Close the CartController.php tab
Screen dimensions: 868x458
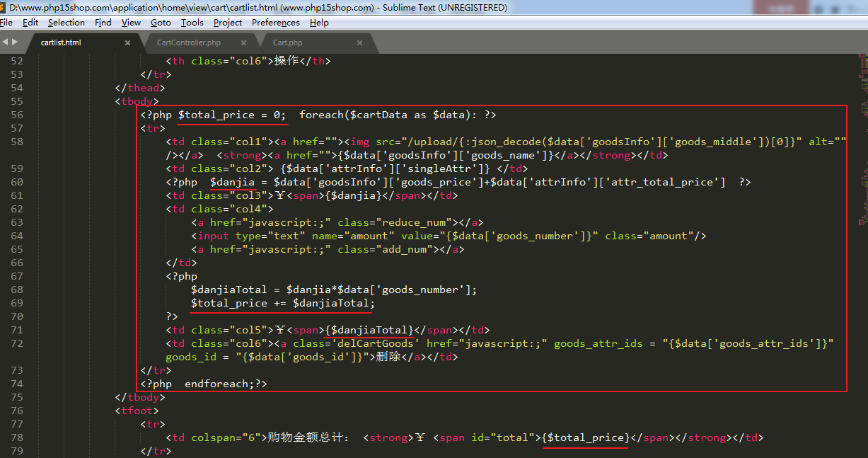pos(243,42)
